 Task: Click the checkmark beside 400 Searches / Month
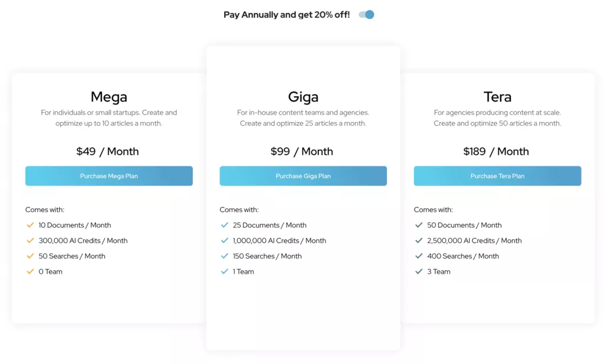coord(419,256)
